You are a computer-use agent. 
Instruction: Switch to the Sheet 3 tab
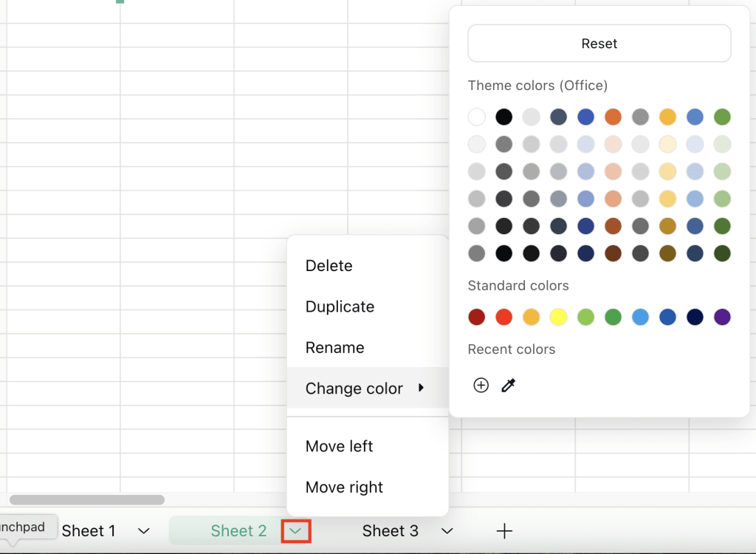click(x=390, y=530)
